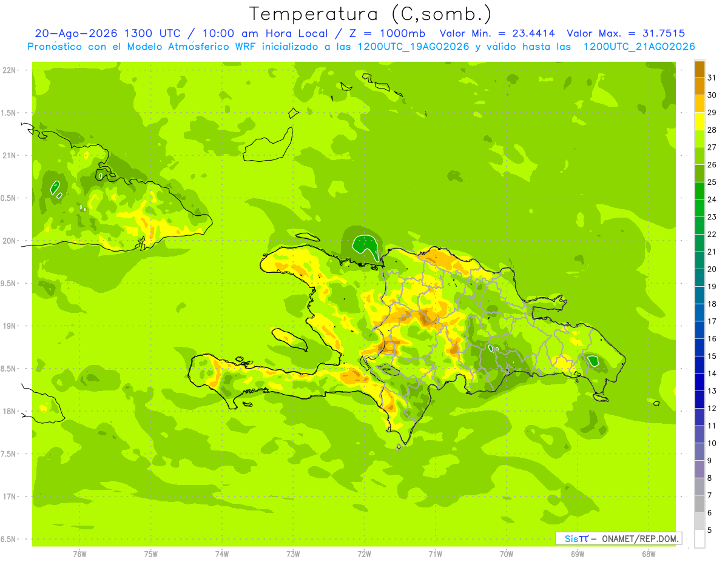Click the "17N" latitude label
The width and height of the screenshot is (728, 562).
[10, 497]
